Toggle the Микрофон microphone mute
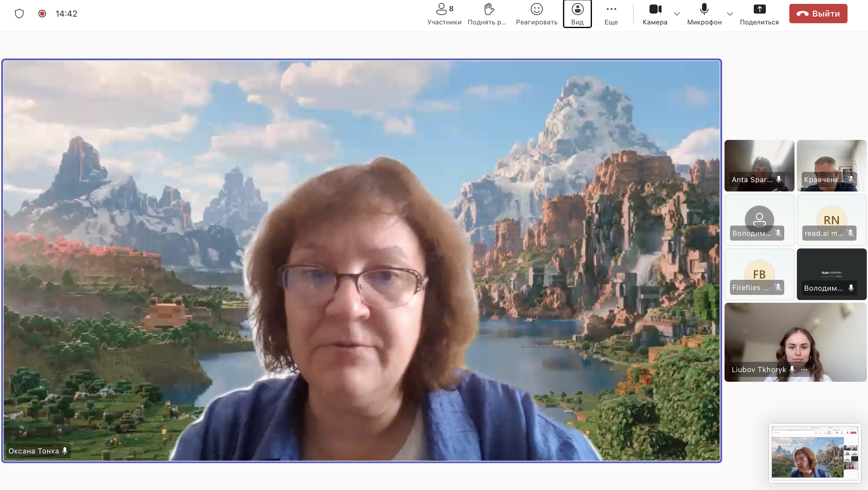Image resolution: width=868 pixels, height=490 pixels. click(x=704, y=14)
